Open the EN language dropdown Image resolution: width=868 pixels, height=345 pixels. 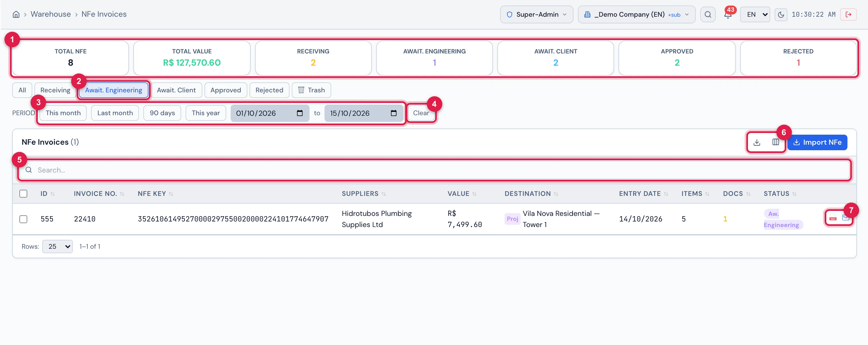pos(755,14)
